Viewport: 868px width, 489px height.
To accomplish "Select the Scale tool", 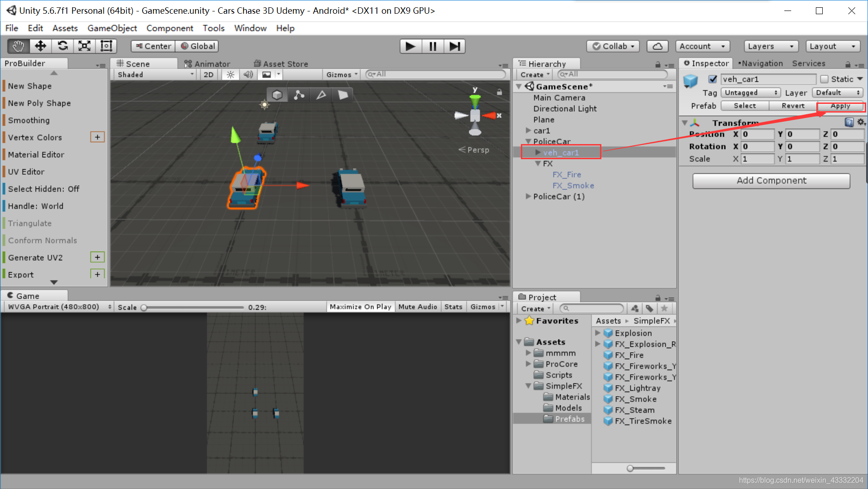I will click(85, 46).
